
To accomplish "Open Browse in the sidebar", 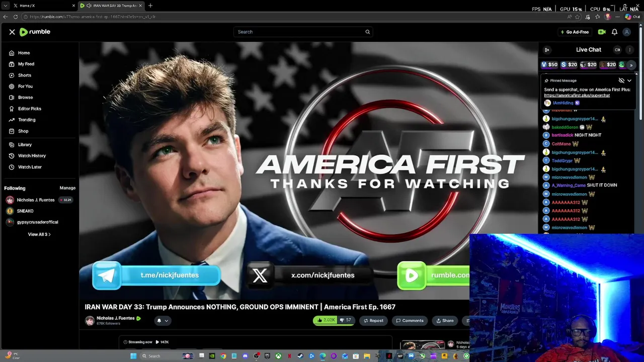I will [x=25, y=98].
